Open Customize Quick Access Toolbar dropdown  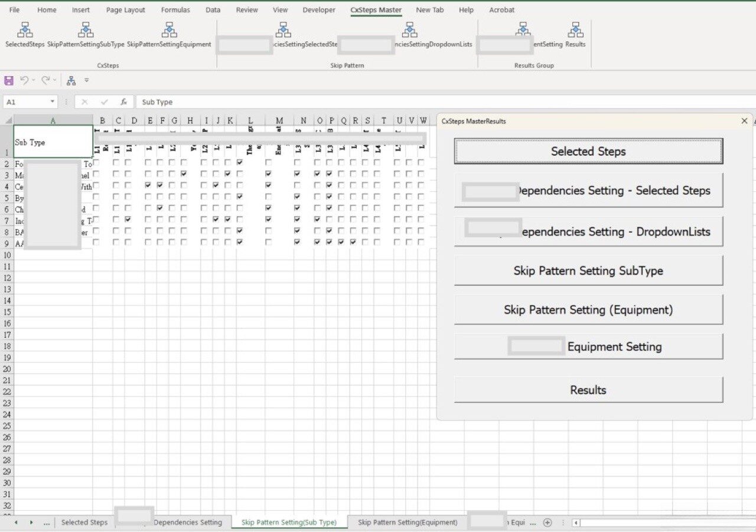(86, 80)
